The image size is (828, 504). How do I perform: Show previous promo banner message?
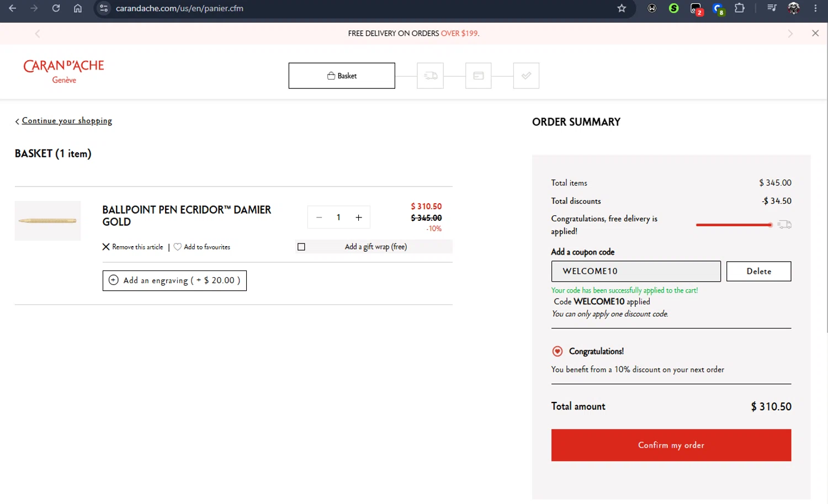tap(38, 34)
